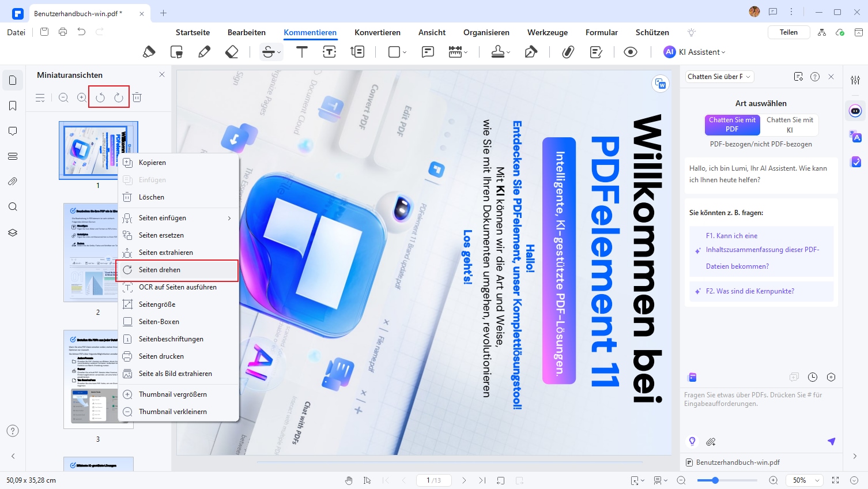Add an attachment with paperclip icon
The image size is (868, 489).
click(x=568, y=52)
